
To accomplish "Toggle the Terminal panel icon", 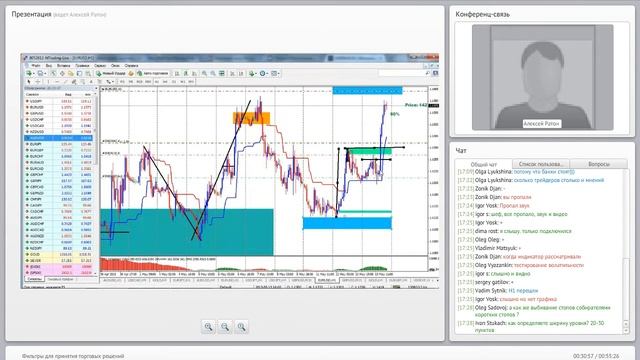I will coord(79,73).
